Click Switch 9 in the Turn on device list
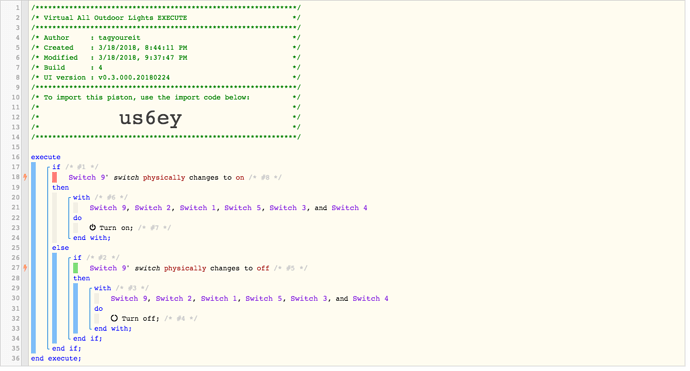690x371 pixels. coord(108,208)
